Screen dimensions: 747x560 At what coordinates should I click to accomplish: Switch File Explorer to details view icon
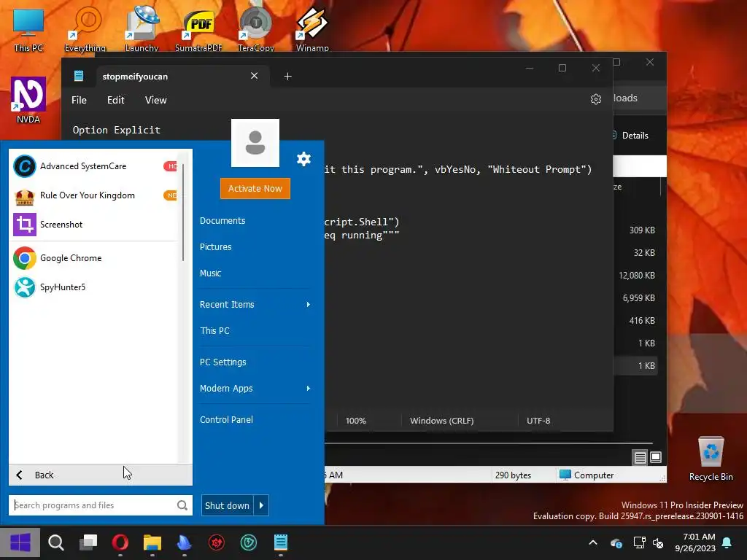[x=640, y=458]
